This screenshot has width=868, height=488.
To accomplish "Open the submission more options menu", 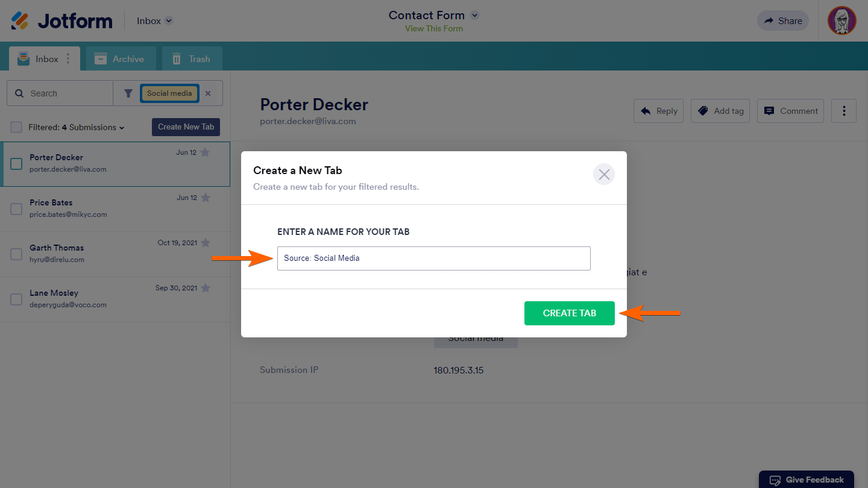I will [x=844, y=111].
